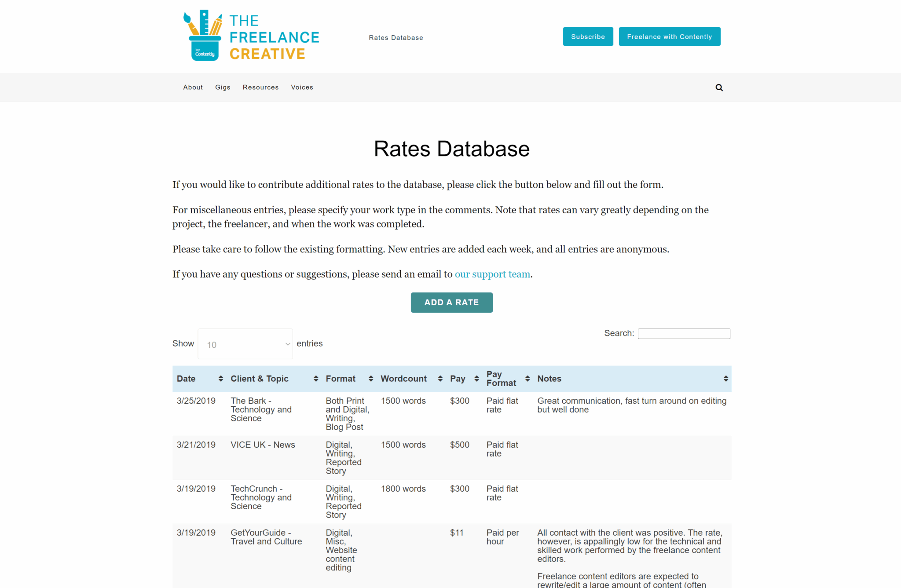Open the site search magnifier icon
Screen dimensions: 901x588
(x=719, y=88)
